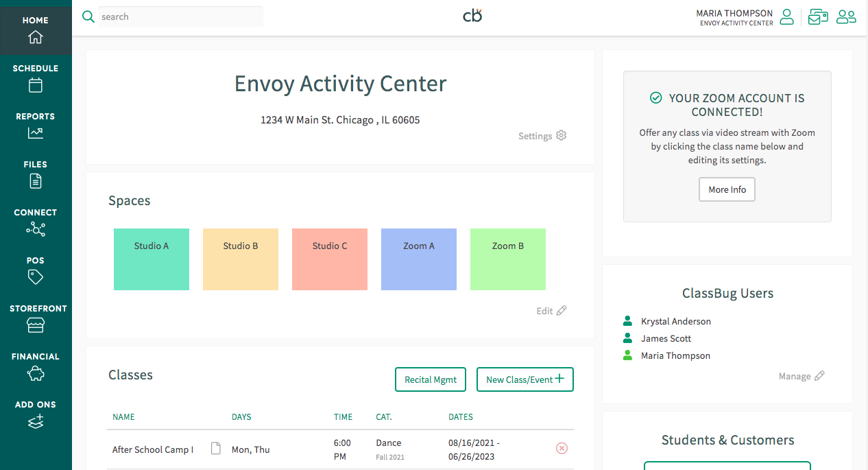Edit the Spaces list
868x470 pixels.
[x=551, y=311]
